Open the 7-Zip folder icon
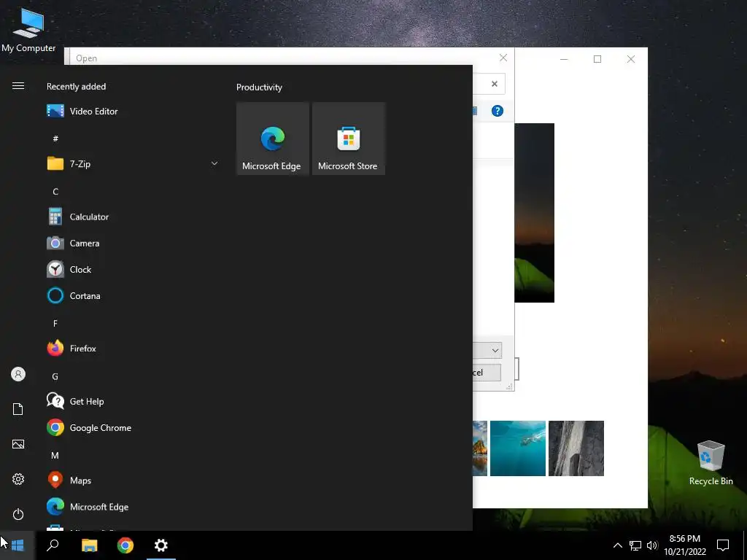Viewport: 747px width, 560px height. (55, 163)
